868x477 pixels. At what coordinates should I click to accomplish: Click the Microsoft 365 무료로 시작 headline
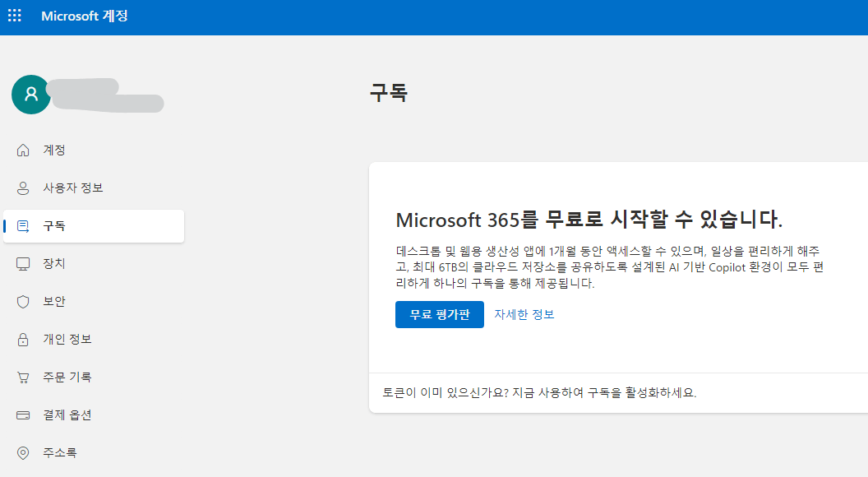click(x=589, y=220)
